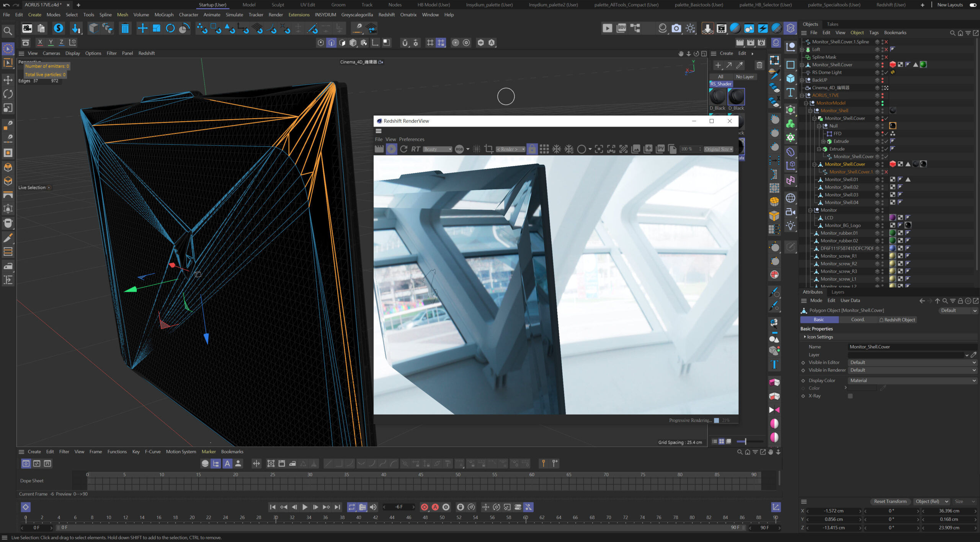Click the material thumbnail size slider
Viewport: 980px width, 542px height.
[x=745, y=441]
